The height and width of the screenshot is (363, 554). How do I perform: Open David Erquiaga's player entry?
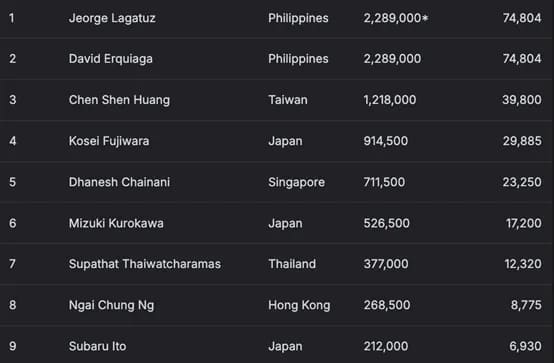click(x=111, y=59)
